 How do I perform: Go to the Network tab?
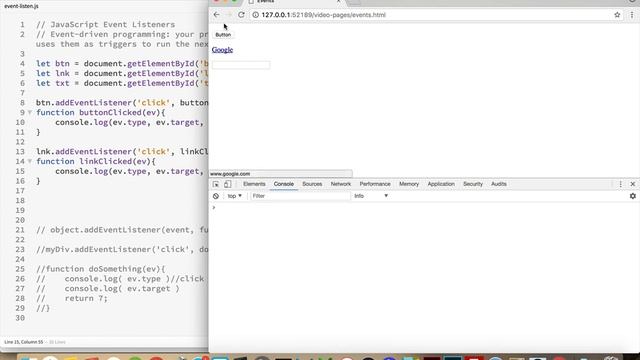pyautogui.click(x=341, y=184)
